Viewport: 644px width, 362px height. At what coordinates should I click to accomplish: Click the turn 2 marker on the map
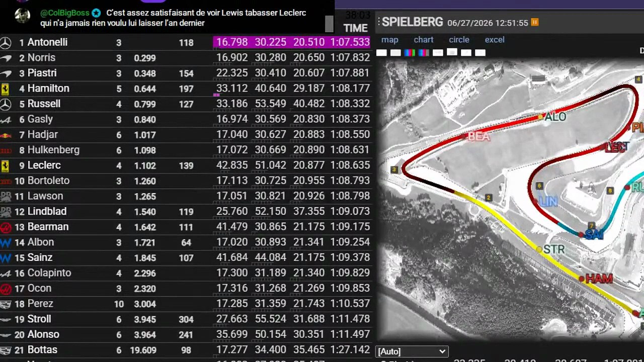(488, 198)
